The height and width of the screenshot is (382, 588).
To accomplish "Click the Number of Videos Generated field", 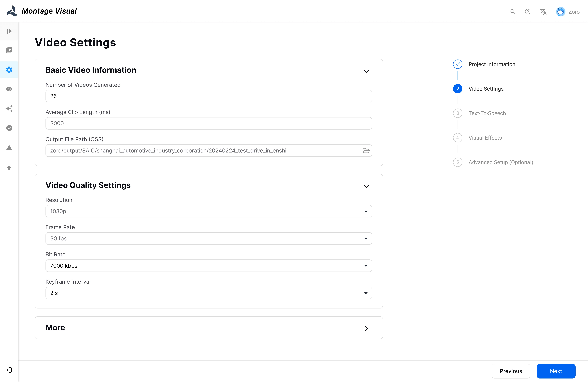I will 209,96.
